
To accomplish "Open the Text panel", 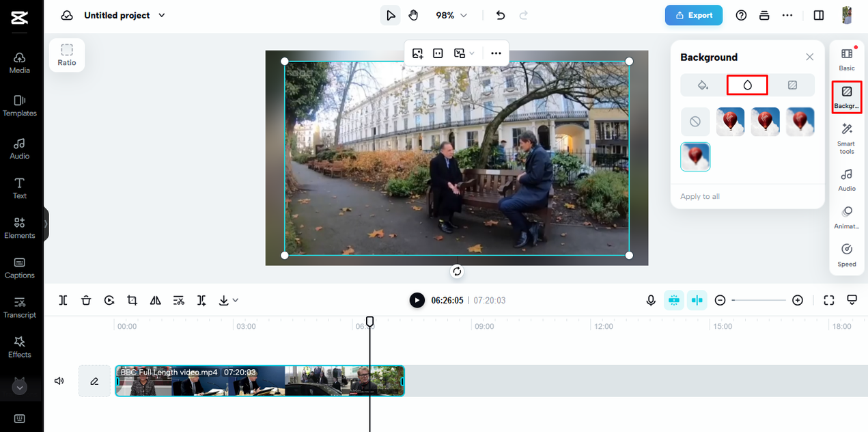I will click(20, 188).
